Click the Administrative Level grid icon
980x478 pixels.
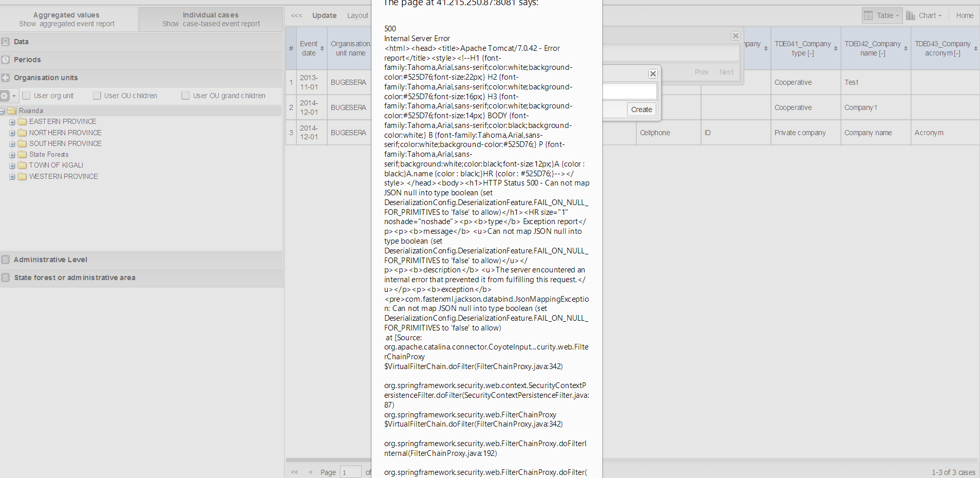6,260
